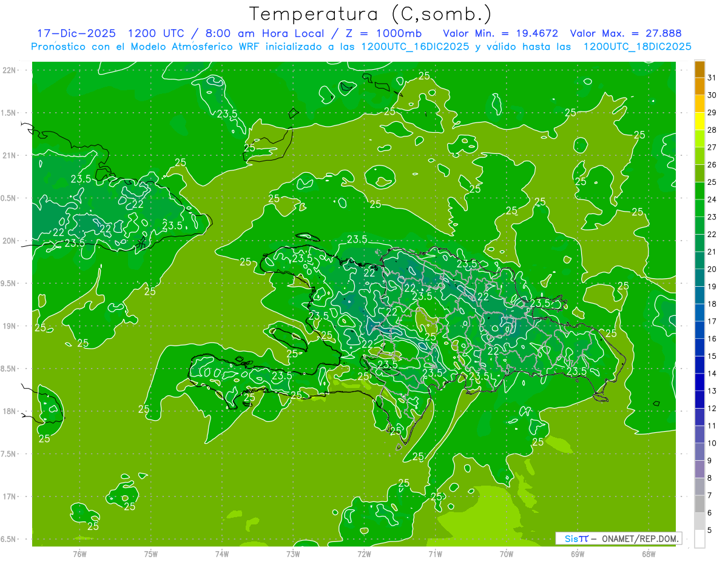The width and height of the screenshot is (728, 562).
Task: Click the longitude label "70W"
Action: [x=506, y=554]
